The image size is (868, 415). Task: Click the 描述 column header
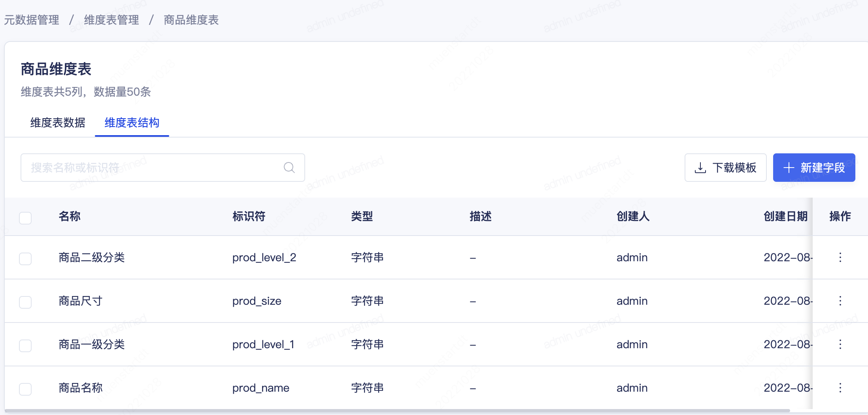click(481, 217)
